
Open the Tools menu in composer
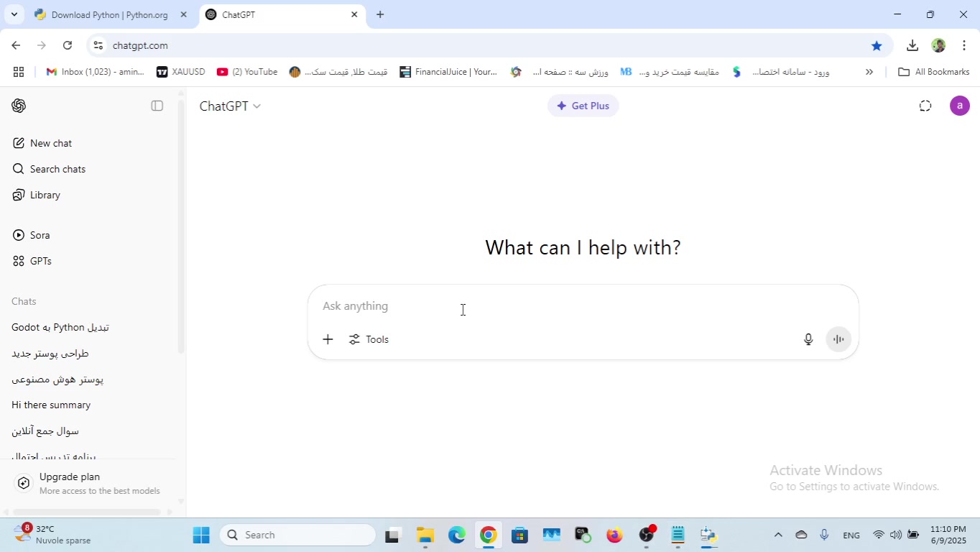tap(369, 339)
